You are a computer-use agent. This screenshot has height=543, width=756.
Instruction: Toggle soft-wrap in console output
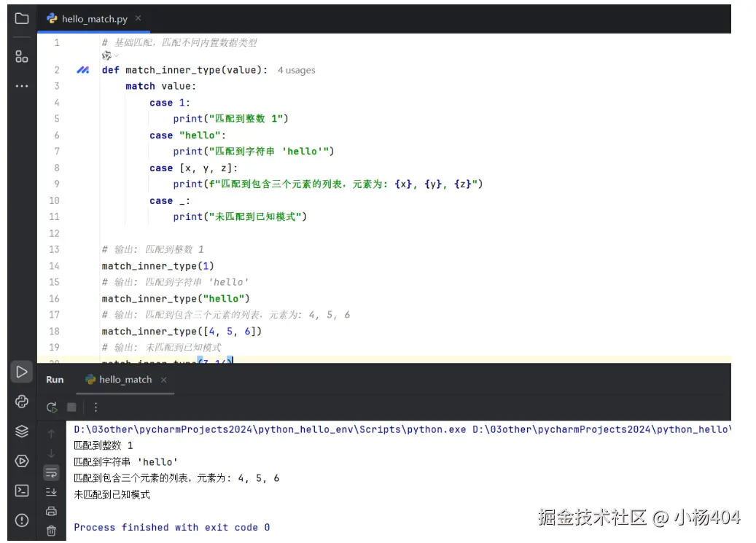tap(51, 472)
